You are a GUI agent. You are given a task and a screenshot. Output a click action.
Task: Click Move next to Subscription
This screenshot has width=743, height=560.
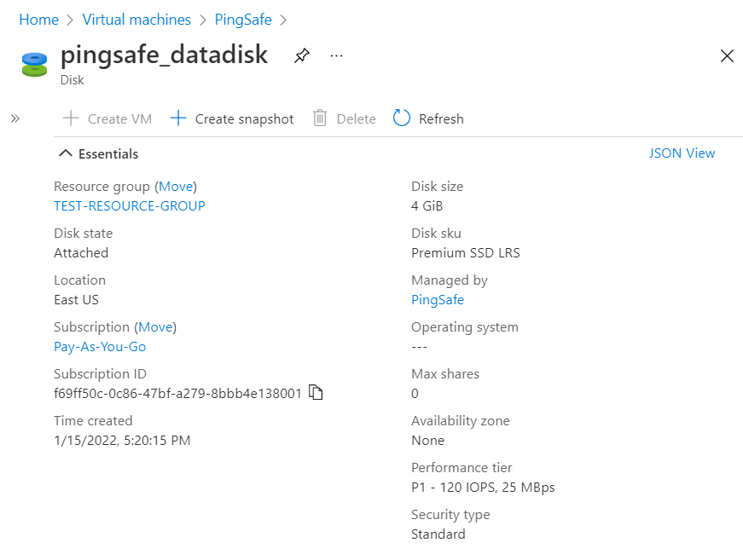click(x=155, y=326)
